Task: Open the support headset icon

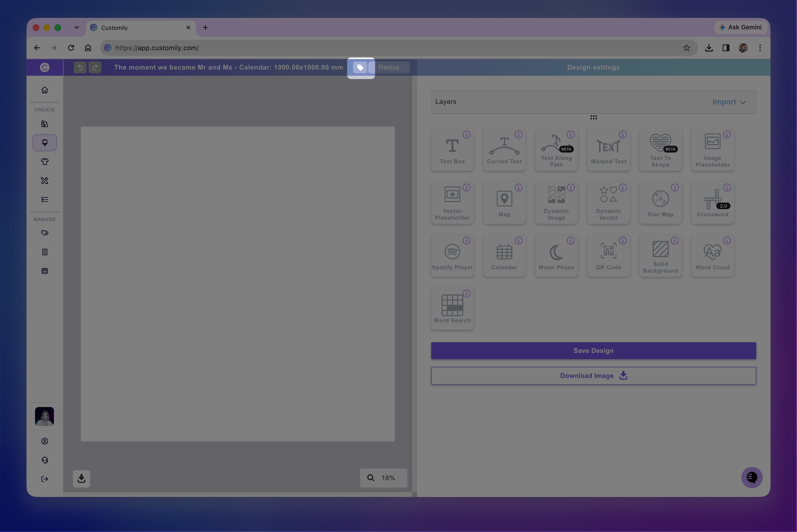Action: [x=45, y=460]
